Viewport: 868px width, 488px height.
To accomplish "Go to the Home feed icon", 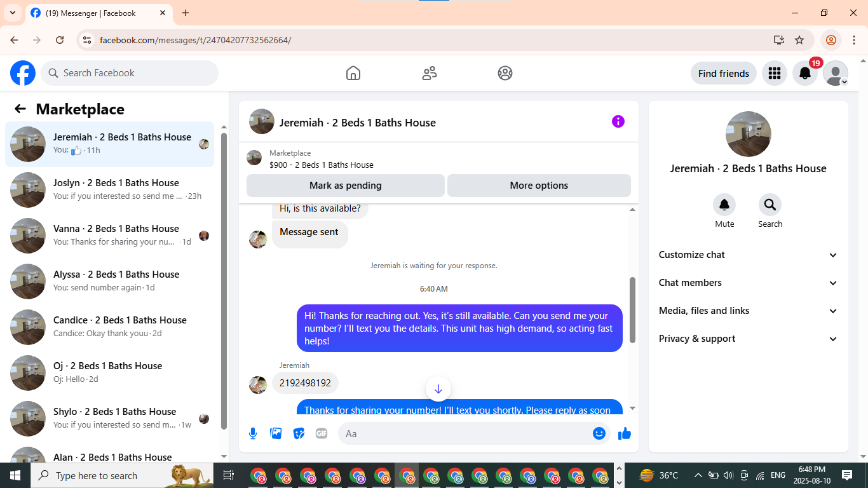I will [353, 73].
